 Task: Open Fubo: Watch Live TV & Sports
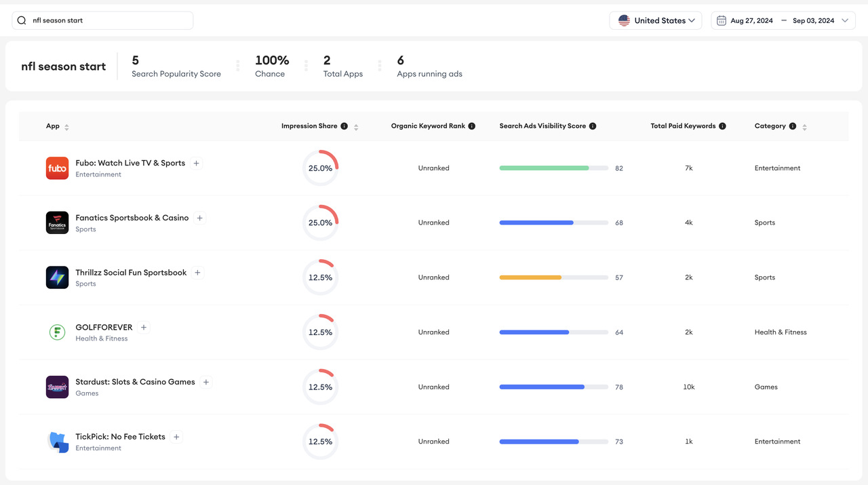(130, 163)
